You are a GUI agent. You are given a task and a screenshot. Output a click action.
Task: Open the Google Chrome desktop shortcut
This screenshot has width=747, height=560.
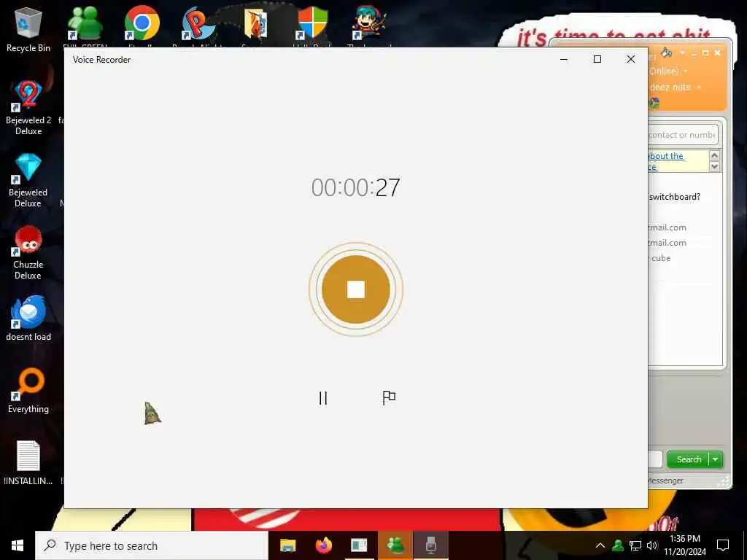(x=142, y=24)
